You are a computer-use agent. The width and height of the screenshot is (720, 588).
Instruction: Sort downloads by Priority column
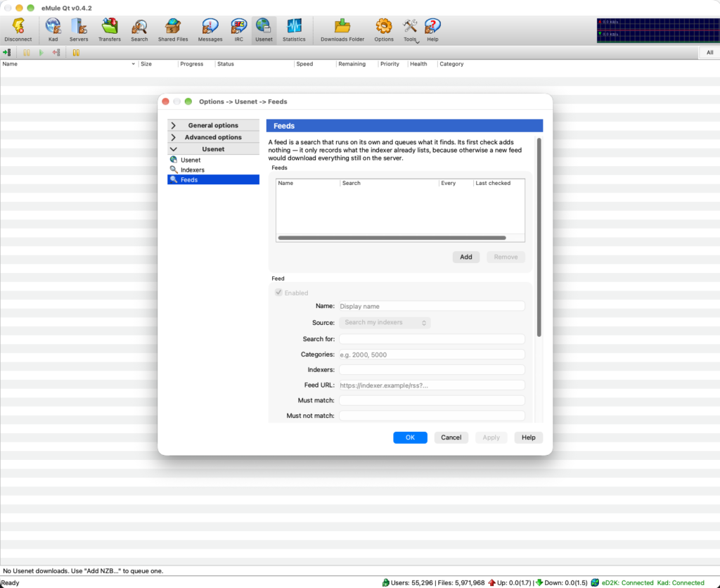393,64
